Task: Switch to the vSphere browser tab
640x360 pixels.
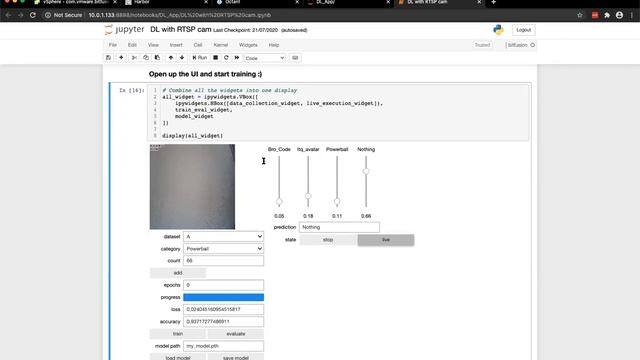Action: tap(76, 2)
